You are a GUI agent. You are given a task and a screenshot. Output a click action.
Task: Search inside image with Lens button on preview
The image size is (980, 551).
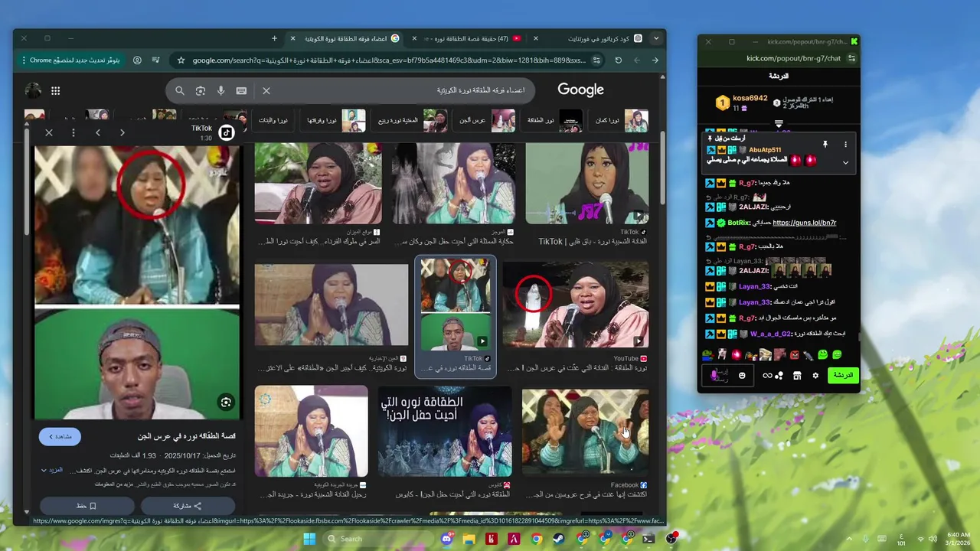click(x=226, y=402)
